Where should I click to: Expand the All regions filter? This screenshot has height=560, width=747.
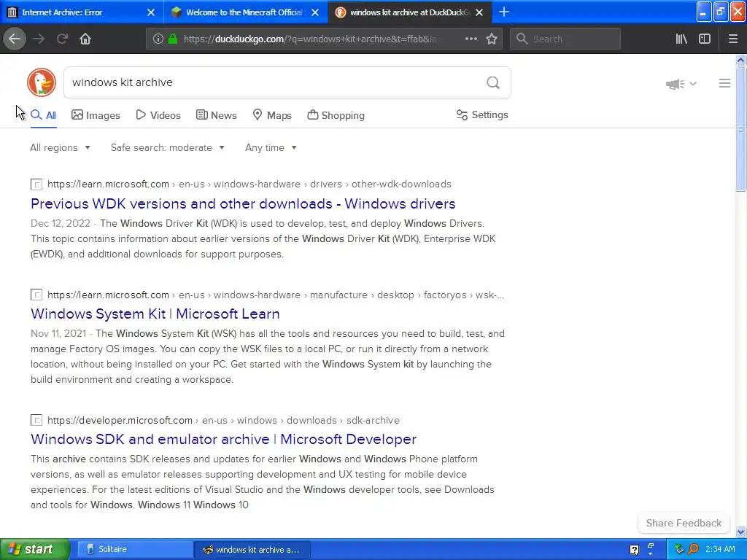tap(60, 147)
